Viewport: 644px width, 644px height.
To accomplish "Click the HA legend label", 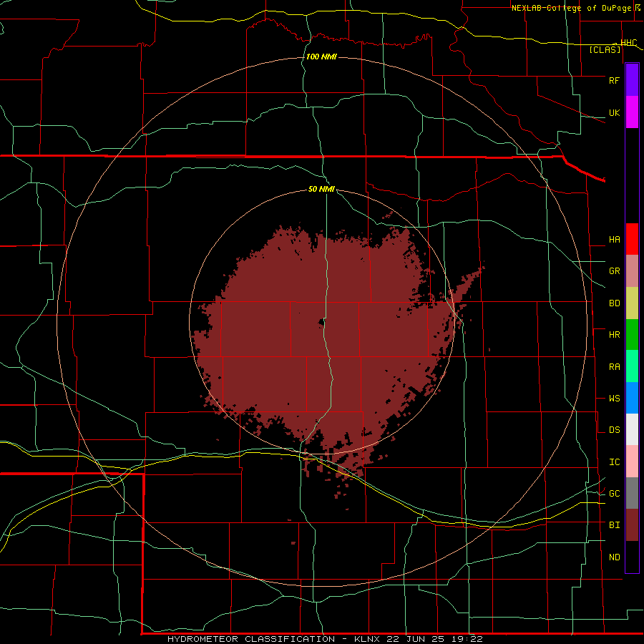I will (614, 240).
